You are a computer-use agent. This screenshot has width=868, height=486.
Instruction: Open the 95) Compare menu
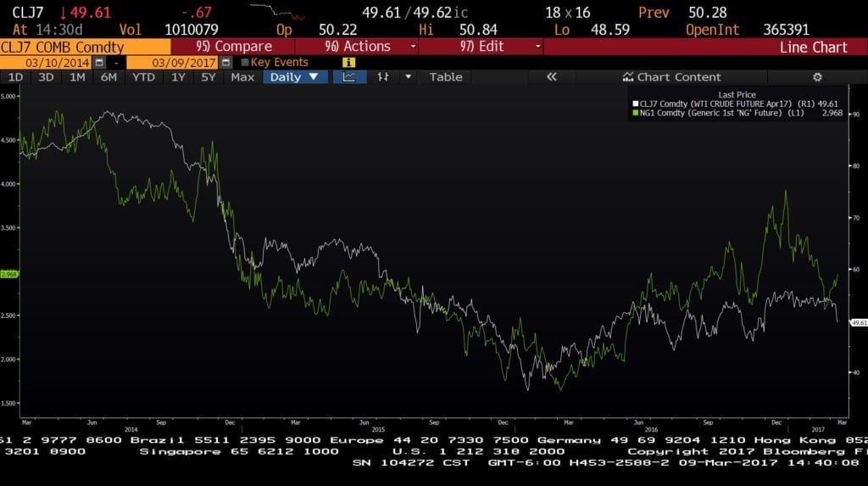[233, 47]
